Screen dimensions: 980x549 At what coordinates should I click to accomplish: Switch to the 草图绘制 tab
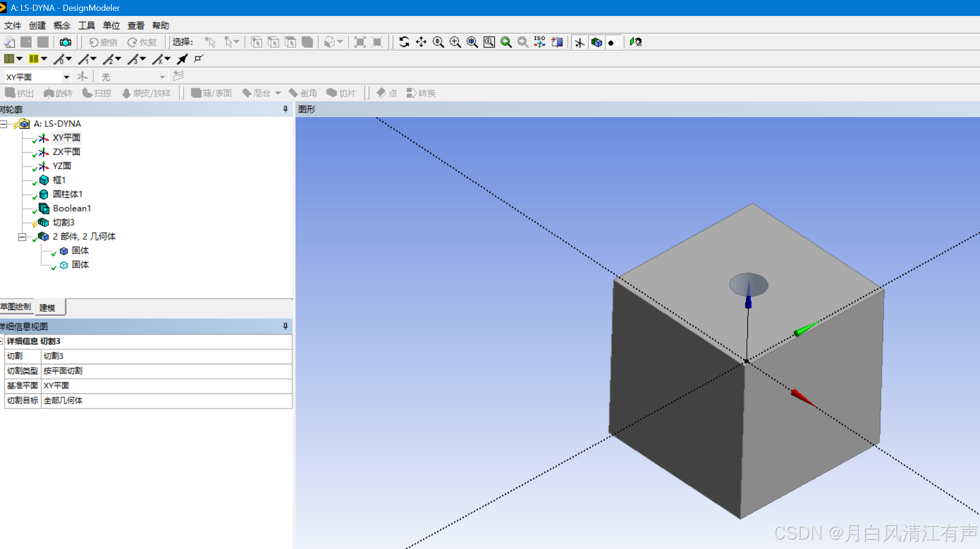(16, 307)
